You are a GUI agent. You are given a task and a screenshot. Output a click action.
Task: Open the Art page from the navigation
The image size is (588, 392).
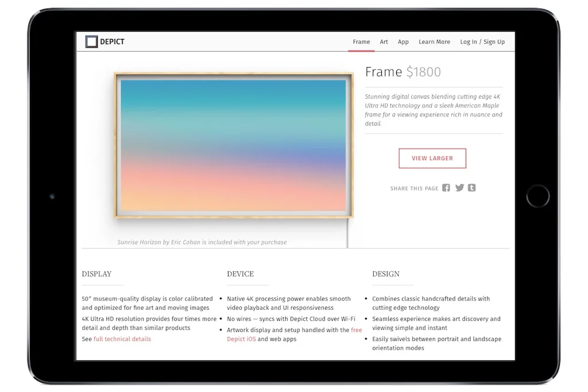(x=384, y=41)
